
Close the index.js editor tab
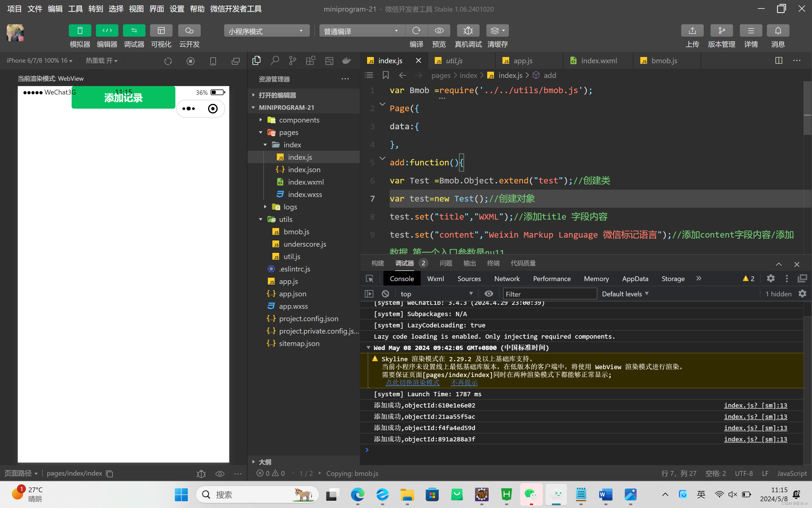418,60
